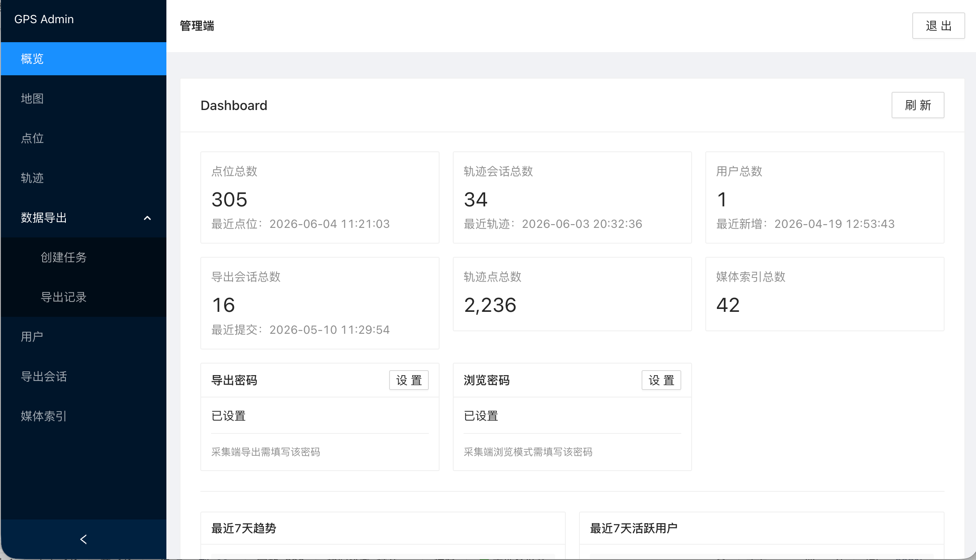Collapse the 数据导出 submenu chevron
The width and height of the screenshot is (976, 560).
pos(147,218)
